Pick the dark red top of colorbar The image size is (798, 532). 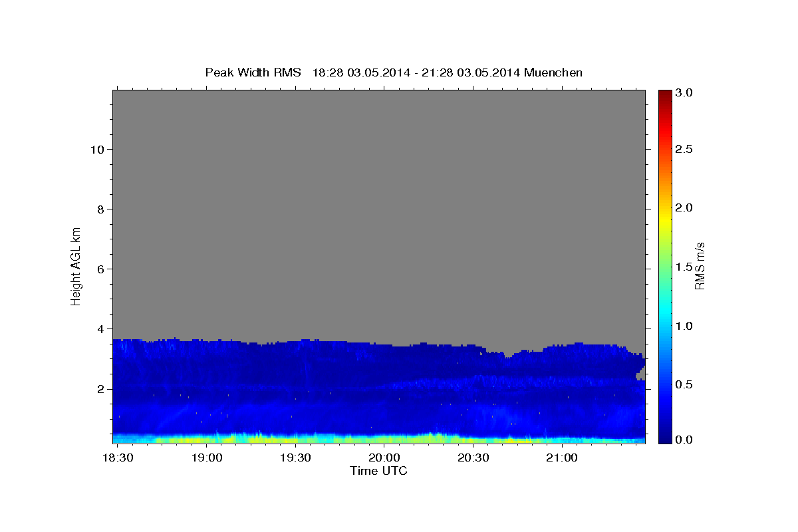tap(665, 94)
